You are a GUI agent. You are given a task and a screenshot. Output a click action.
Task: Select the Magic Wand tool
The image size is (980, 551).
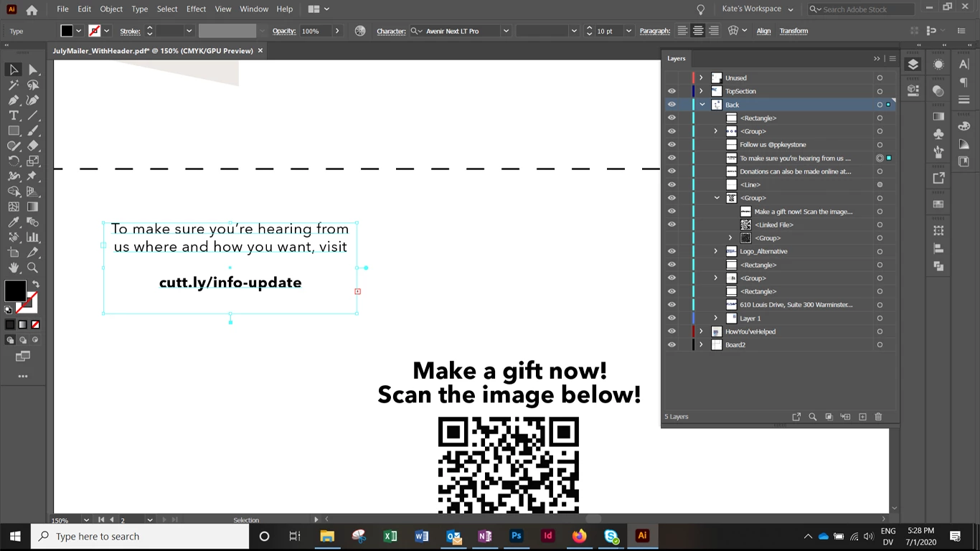(14, 85)
